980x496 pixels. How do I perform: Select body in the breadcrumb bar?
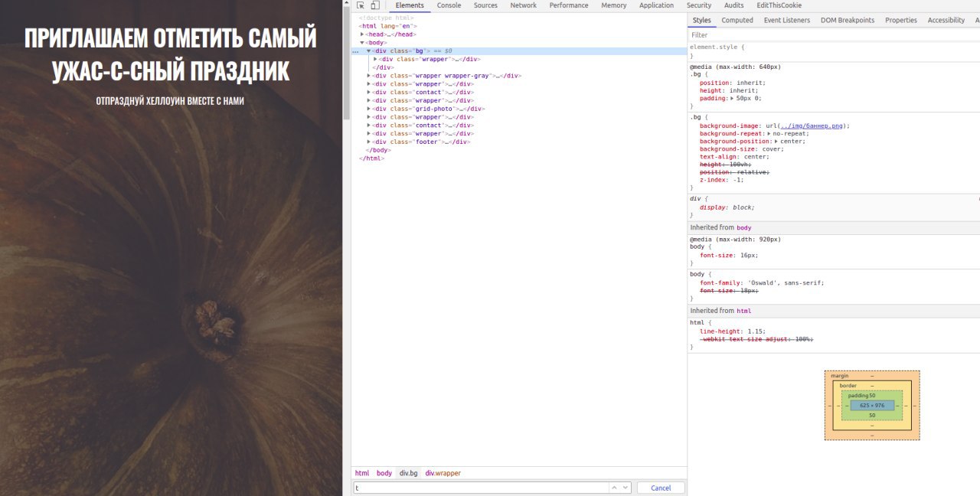click(384, 473)
